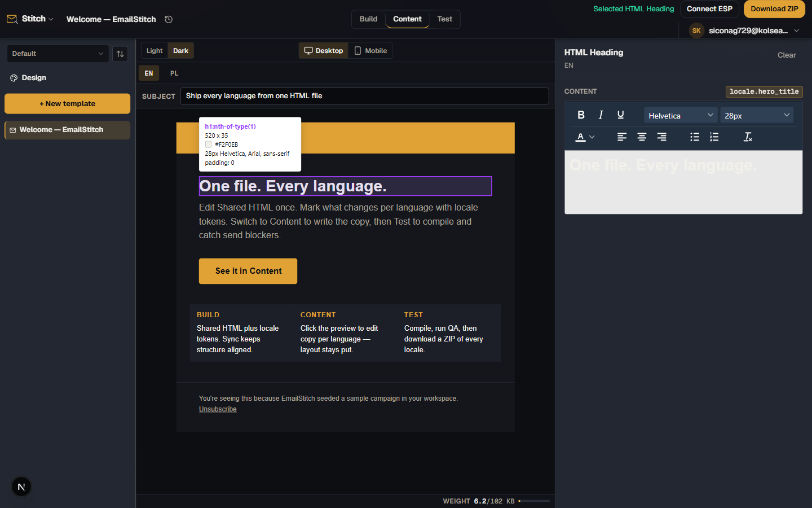The image size is (812, 508).
Task: Click the TEST column label in preview
Action: pyautogui.click(x=413, y=315)
